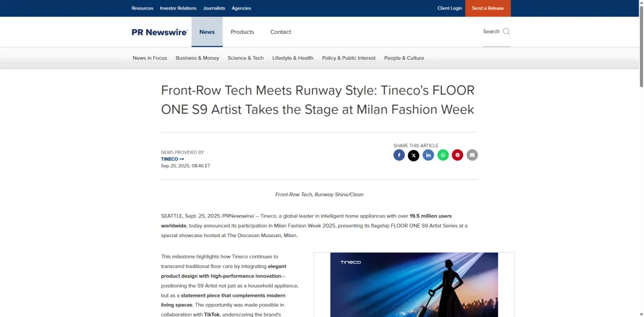The height and width of the screenshot is (317, 644).
Task: Go to PR Newswire home logo
Action: [x=159, y=32]
